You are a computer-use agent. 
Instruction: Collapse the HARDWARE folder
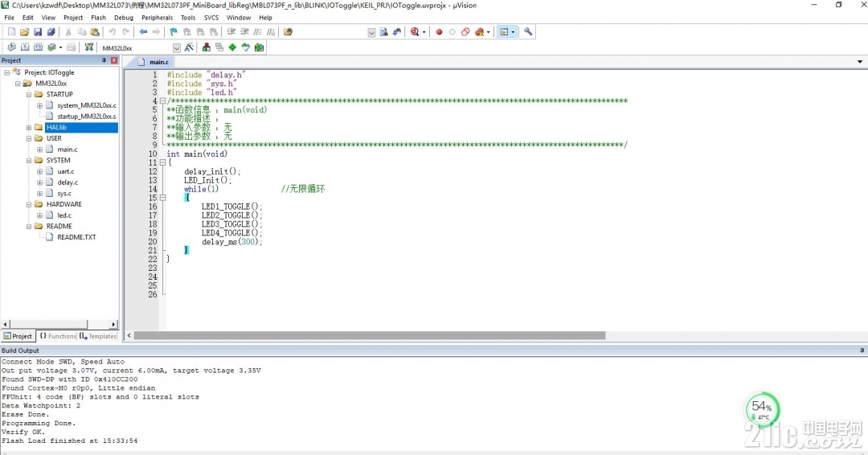coord(29,204)
